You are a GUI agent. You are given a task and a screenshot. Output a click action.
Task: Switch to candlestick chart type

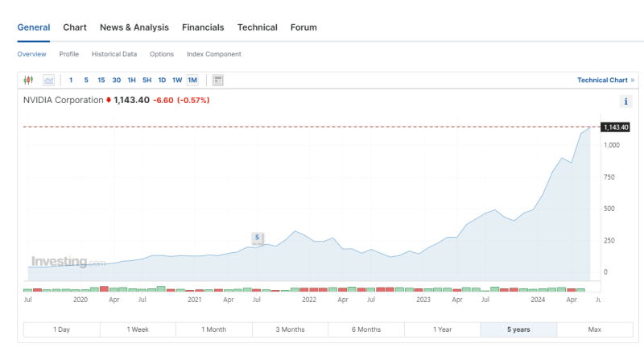coord(28,80)
